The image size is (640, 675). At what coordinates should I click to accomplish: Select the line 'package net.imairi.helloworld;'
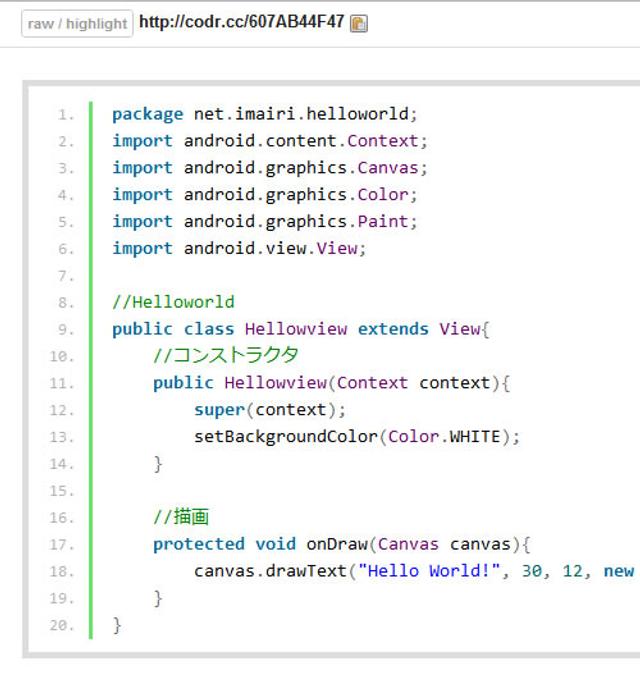tap(265, 114)
